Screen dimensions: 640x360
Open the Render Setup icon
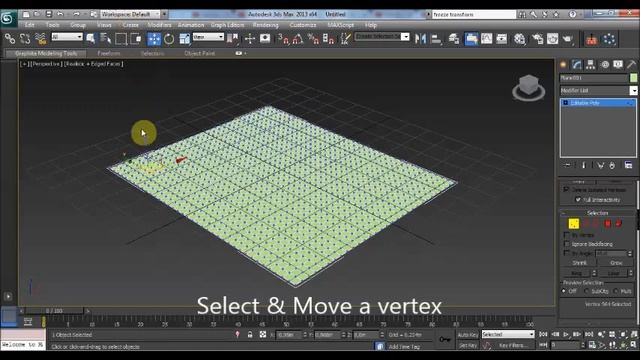[x=538, y=39]
